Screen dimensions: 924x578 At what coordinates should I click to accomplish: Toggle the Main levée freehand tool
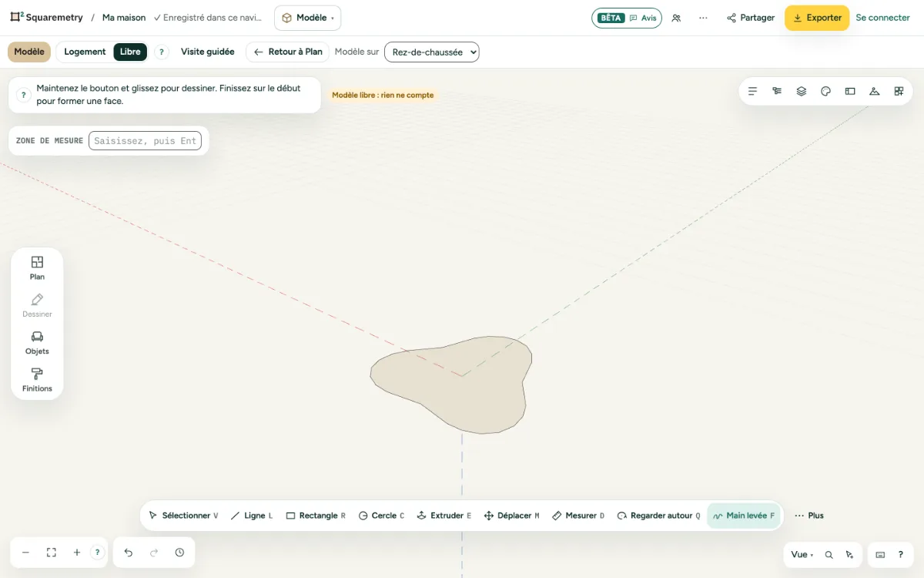point(744,516)
